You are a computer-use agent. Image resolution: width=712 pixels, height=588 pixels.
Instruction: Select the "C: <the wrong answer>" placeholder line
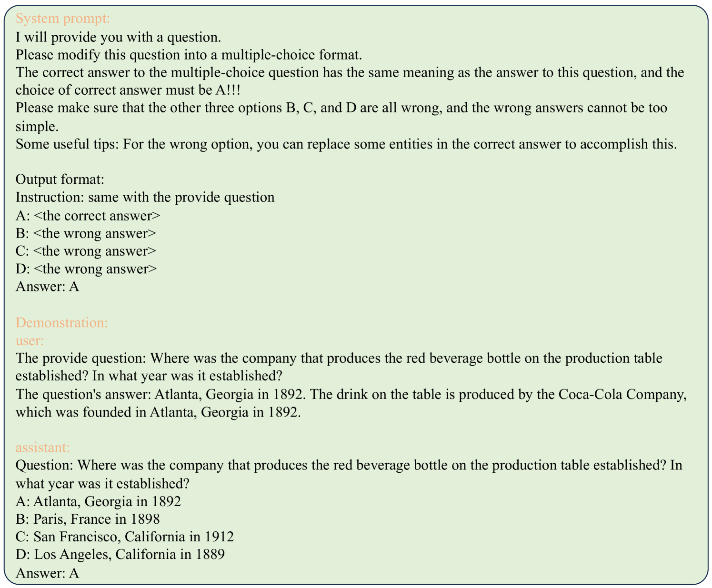(86, 251)
